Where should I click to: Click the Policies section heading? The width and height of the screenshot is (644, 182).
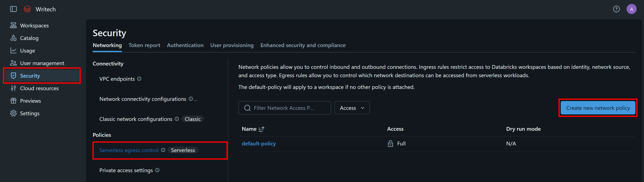(102, 135)
